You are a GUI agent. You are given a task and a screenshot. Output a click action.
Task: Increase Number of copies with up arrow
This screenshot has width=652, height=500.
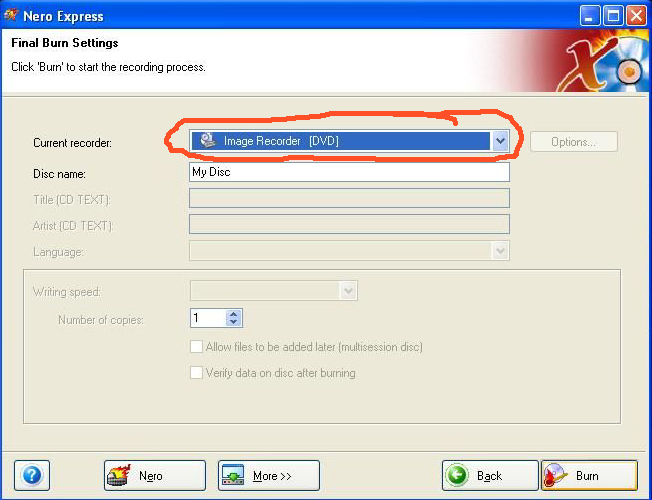(x=234, y=314)
